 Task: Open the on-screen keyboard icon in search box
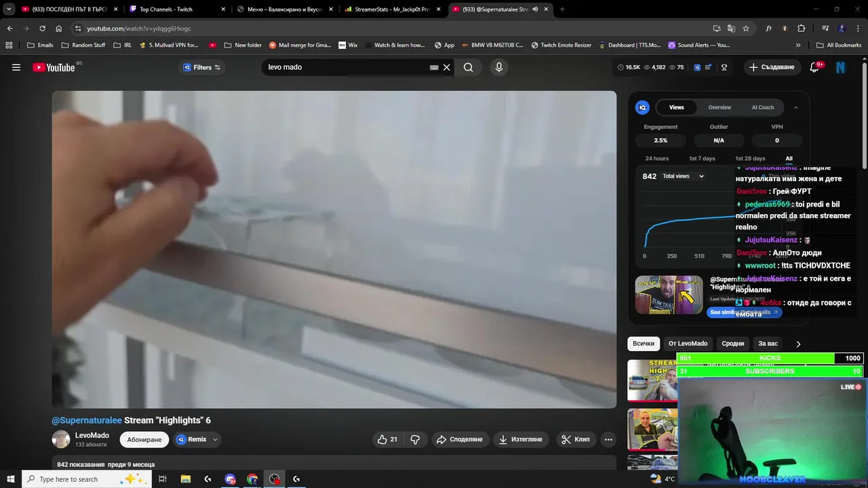click(434, 67)
